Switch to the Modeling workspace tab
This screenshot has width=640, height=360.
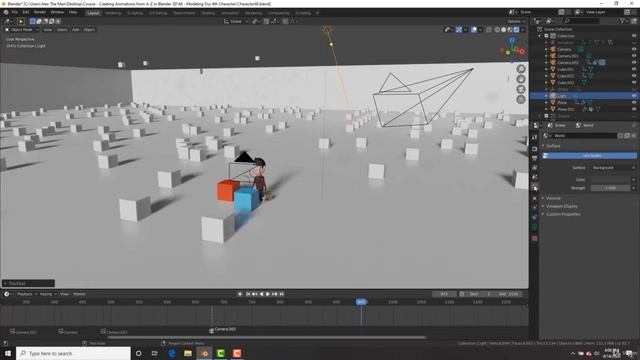[113, 13]
